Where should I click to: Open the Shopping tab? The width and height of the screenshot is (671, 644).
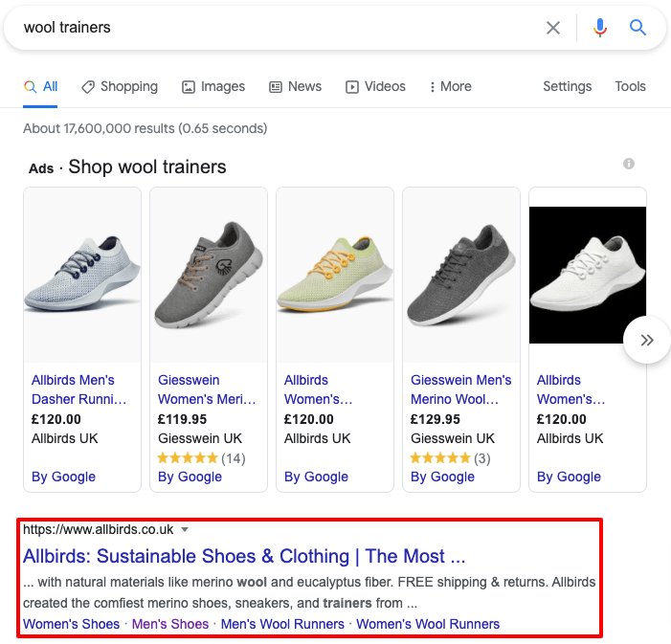[x=120, y=86]
